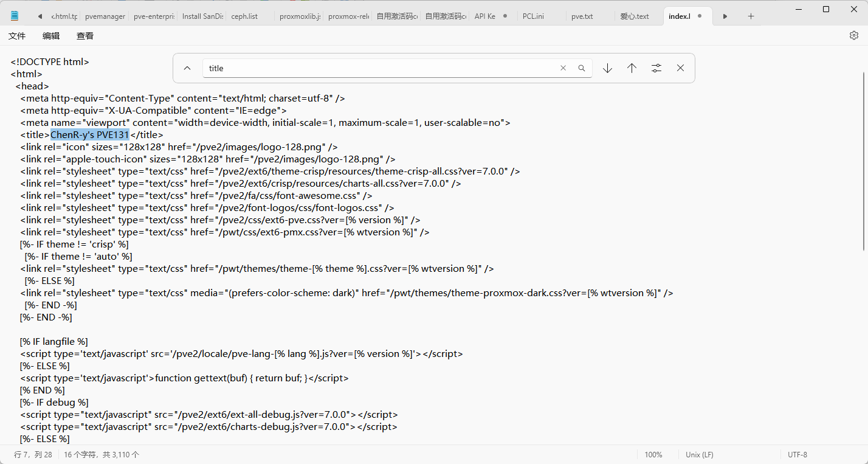The image size is (868, 464).
Task: Switch to the pvemanager tab
Action: pos(105,16)
